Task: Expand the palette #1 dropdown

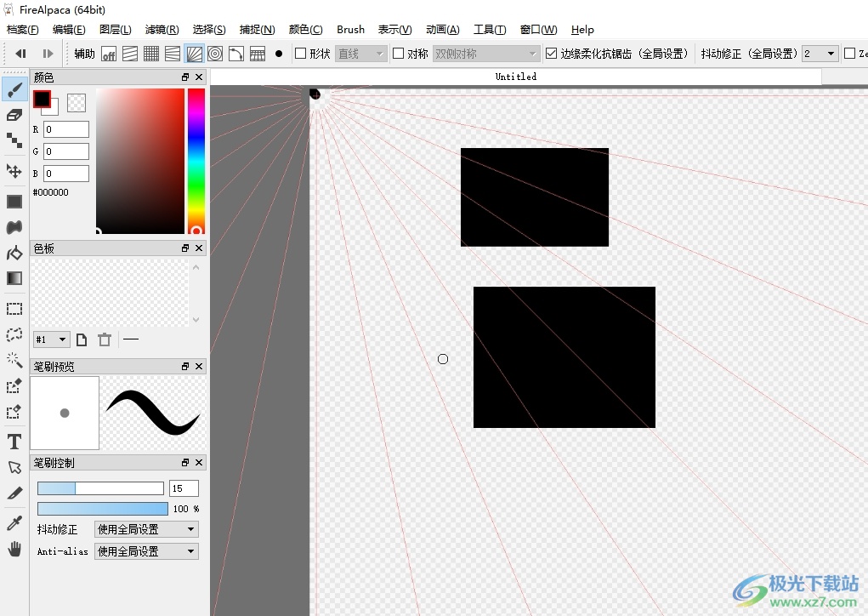Action: pos(51,339)
